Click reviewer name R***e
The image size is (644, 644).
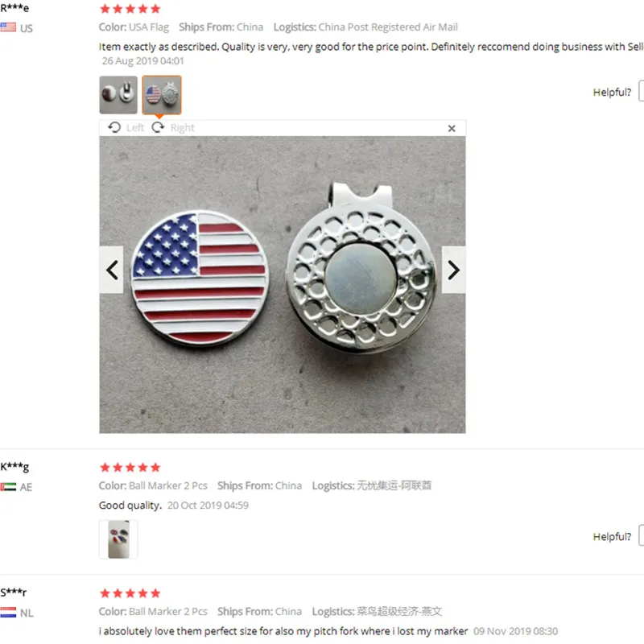pyautogui.click(x=14, y=8)
